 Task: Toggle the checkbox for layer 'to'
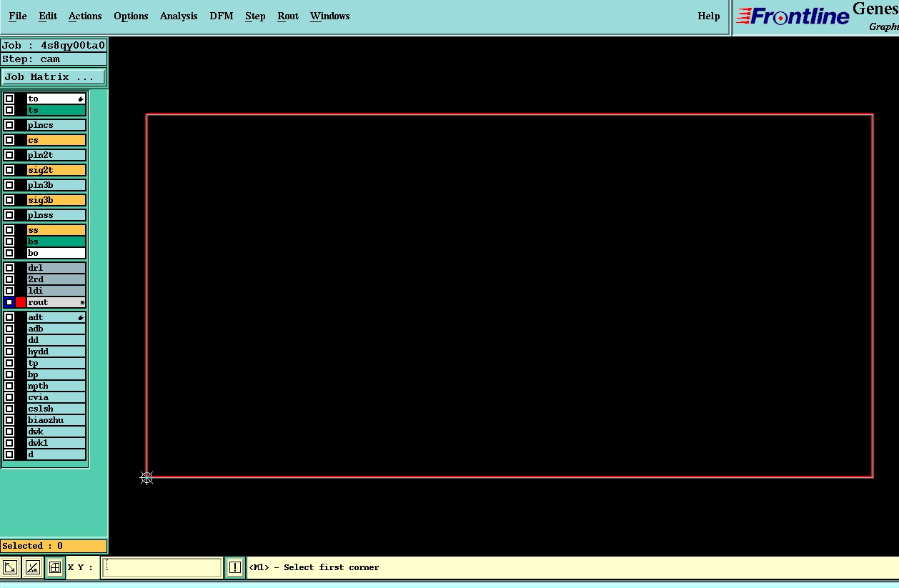tap(9, 99)
